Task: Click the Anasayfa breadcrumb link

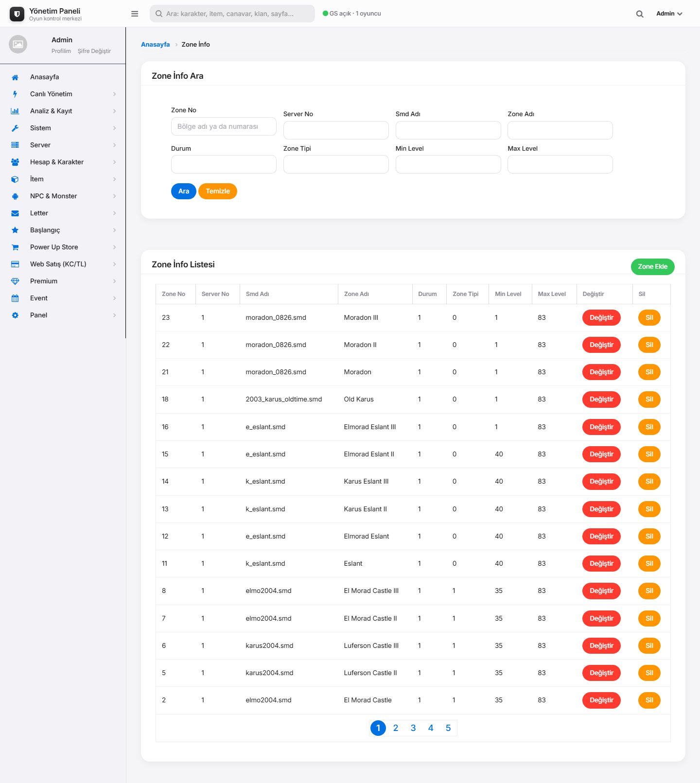Action: pos(156,45)
